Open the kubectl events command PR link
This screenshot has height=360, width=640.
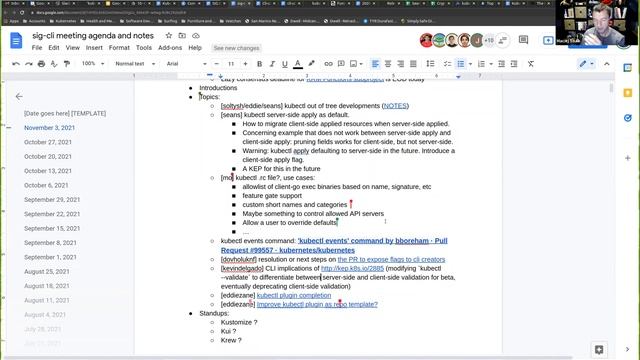pyautogui.click(x=334, y=245)
